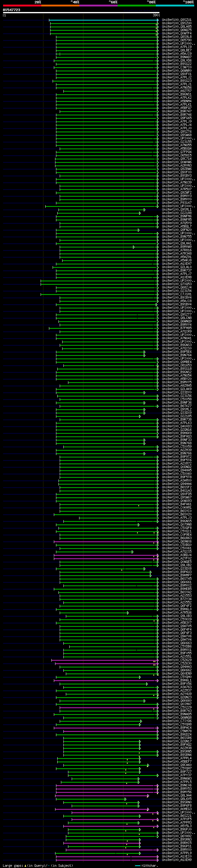Select hit label UniRef100_A7PLJ2
The width and height of the screenshot is (197, 868).
click(177, 78)
